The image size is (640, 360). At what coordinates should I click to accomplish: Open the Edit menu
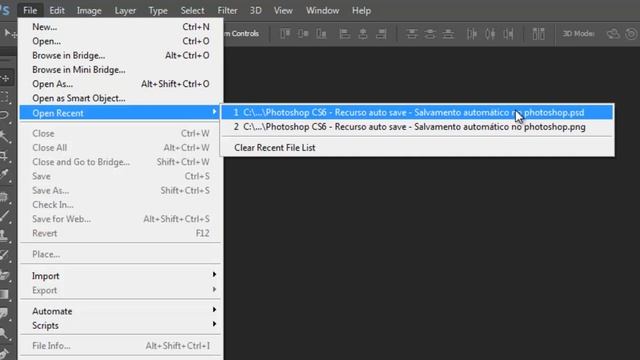pyautogui.click(x=57, y=11)
